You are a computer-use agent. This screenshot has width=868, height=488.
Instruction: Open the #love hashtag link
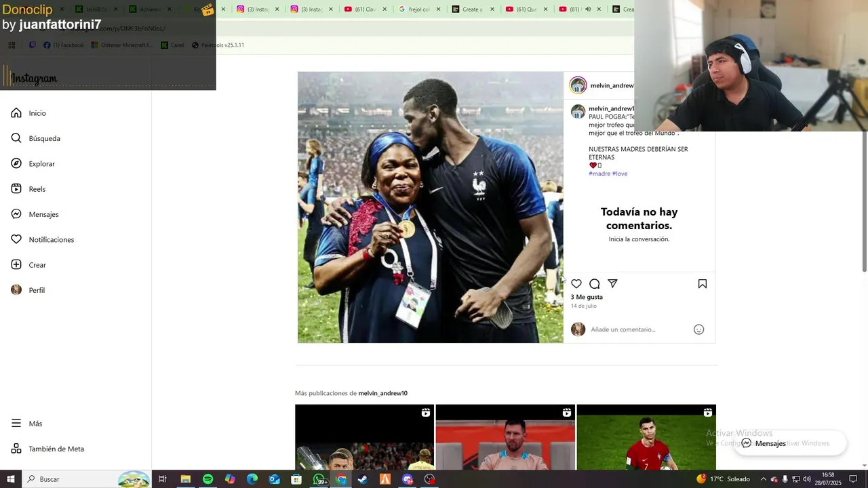620,174
